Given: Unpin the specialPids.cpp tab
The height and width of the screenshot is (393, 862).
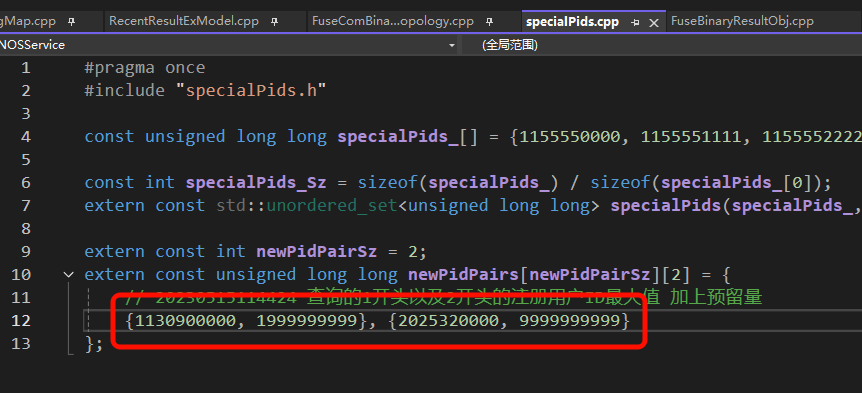Looking at the screenshot, I should point(636,23).
